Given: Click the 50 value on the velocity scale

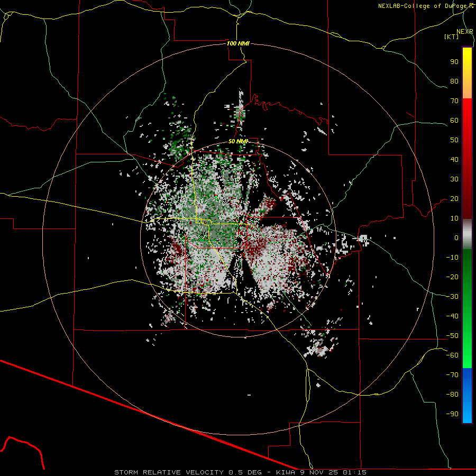Looking at the screenshot, I should pos(454,140).
